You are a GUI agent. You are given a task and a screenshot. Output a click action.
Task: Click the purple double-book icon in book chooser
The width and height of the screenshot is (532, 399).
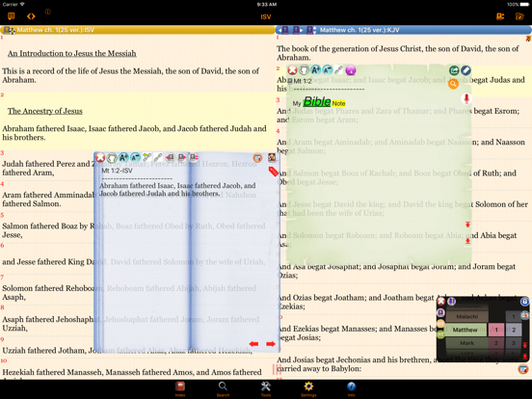(452, 302)
